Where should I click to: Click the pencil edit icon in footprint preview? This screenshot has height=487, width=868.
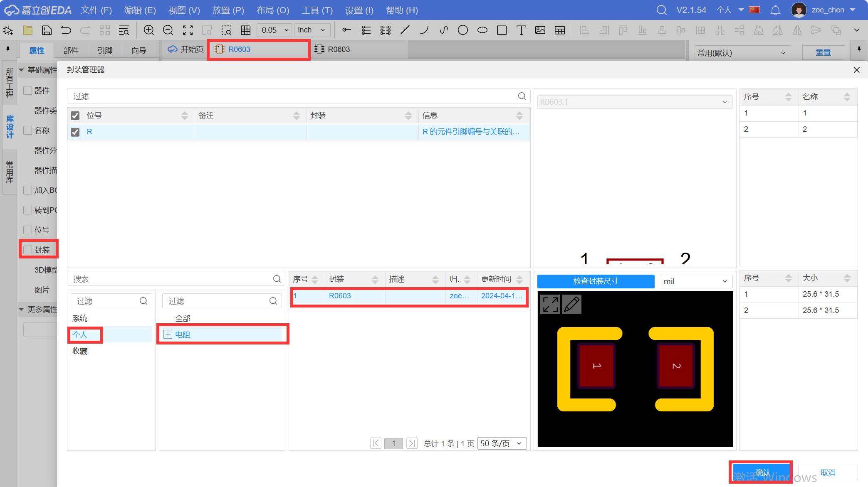click(x=572, y=304)
